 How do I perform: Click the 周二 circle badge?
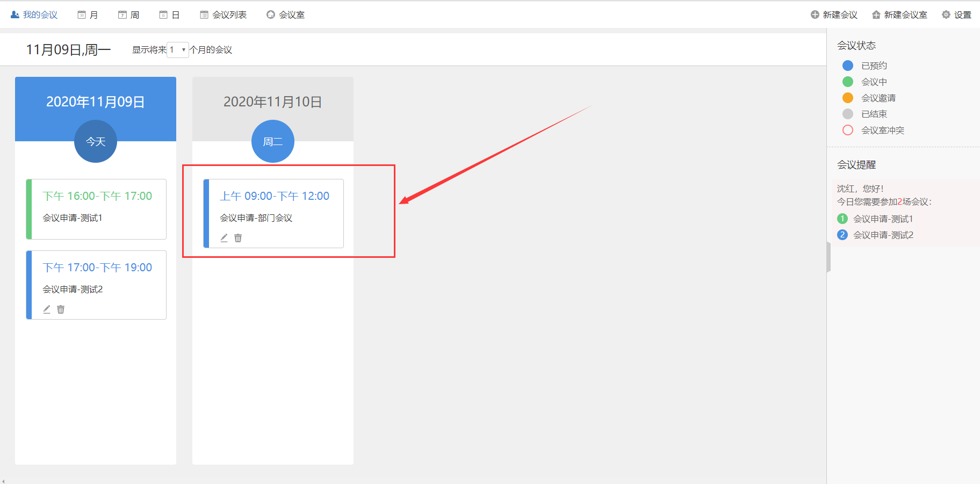click(x=273, y=141)
